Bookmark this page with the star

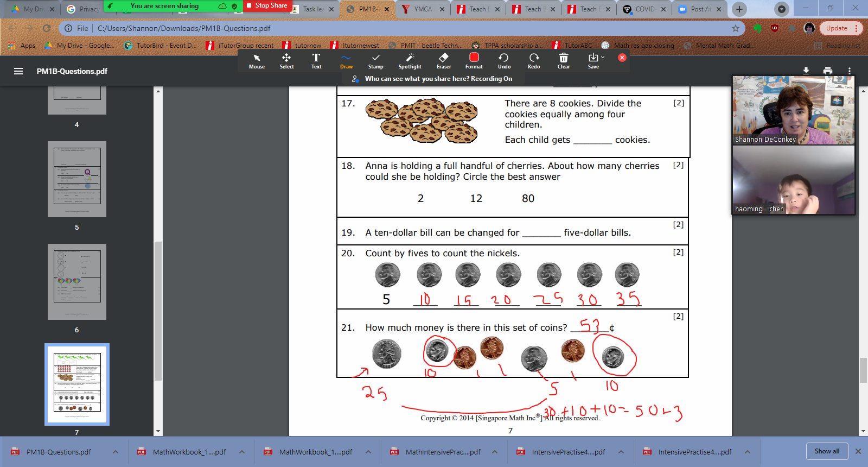[x=736, y=28]
